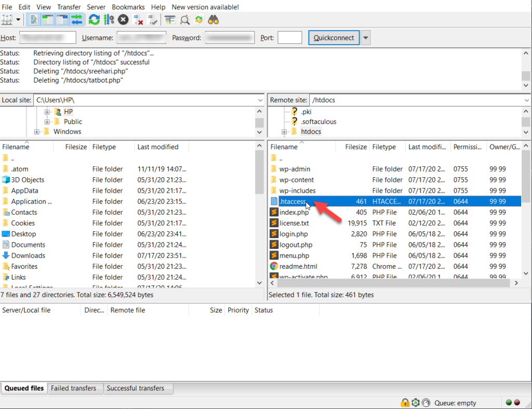Open the directory listing filters dialog
The height and width of the screenshot is (409, 532).
170,20
